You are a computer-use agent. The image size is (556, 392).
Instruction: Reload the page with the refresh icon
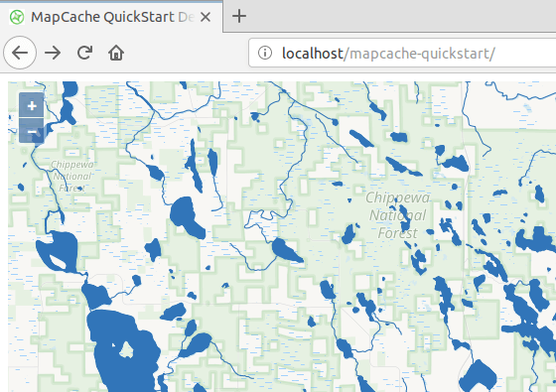pyautogui.click(x=84, y=53)
